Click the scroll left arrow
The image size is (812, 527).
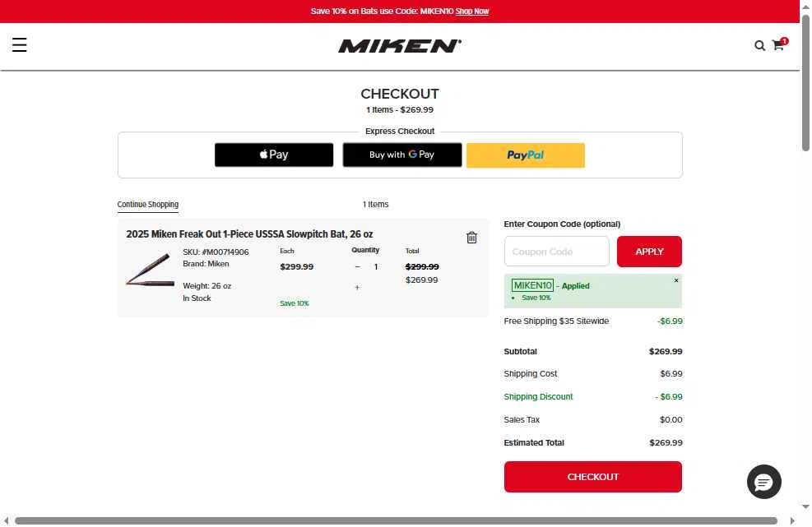coord(7,520)
